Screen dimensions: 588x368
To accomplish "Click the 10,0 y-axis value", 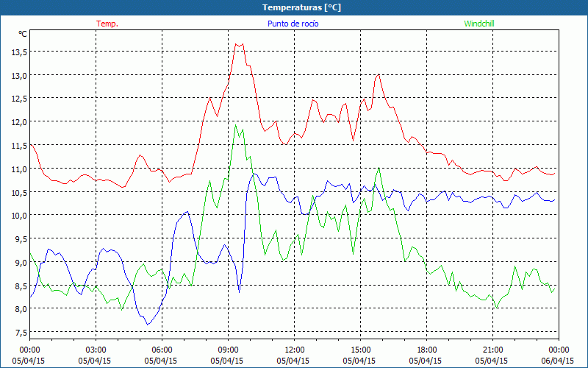I will 19,216.
